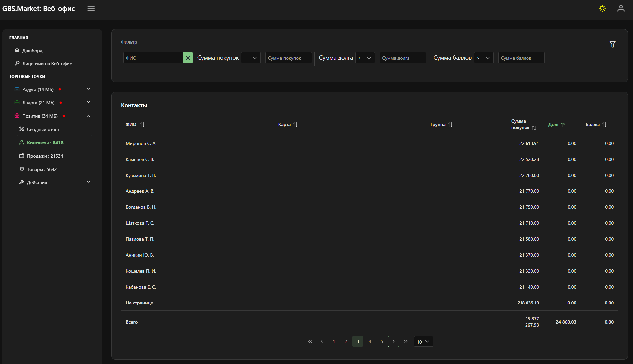Open the user profile icon

coord(621,8)
